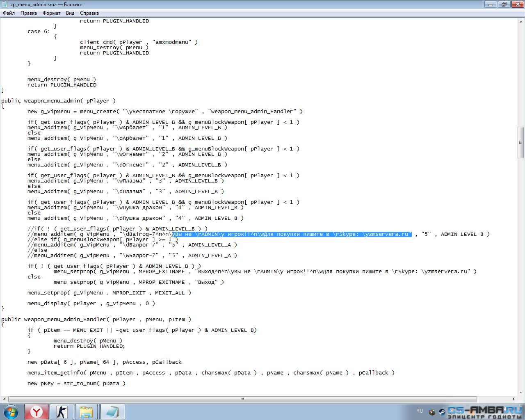Screen dimensions: 525x420
Task: Switch to Notepad taskbar icon
Action: point(112,412)
